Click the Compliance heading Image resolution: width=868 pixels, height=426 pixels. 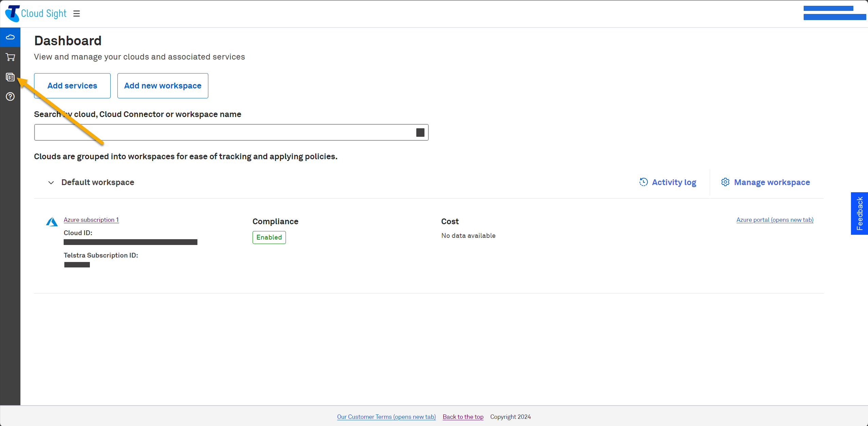275,222
